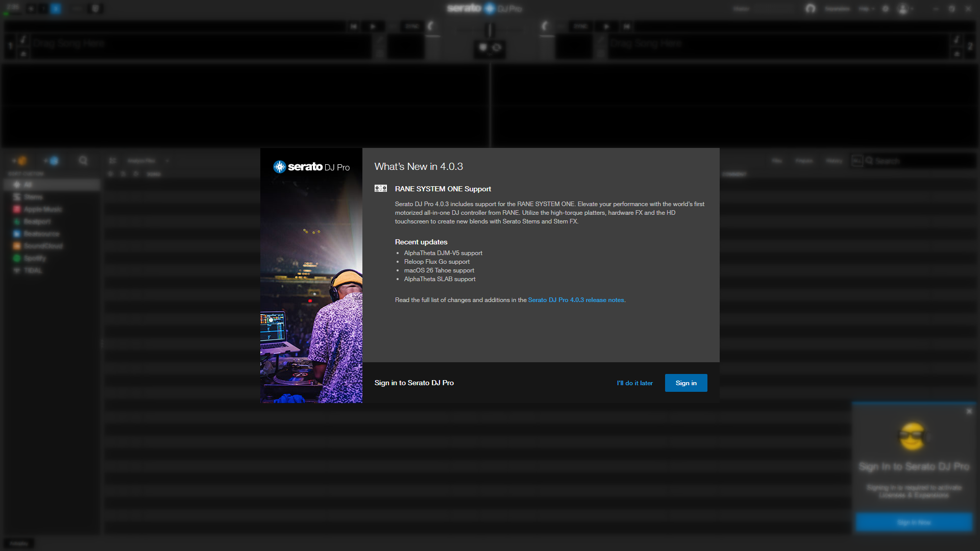Click the library sidebar search magnifier icon
Screen dimensions: 980x551
pos(83,161)
